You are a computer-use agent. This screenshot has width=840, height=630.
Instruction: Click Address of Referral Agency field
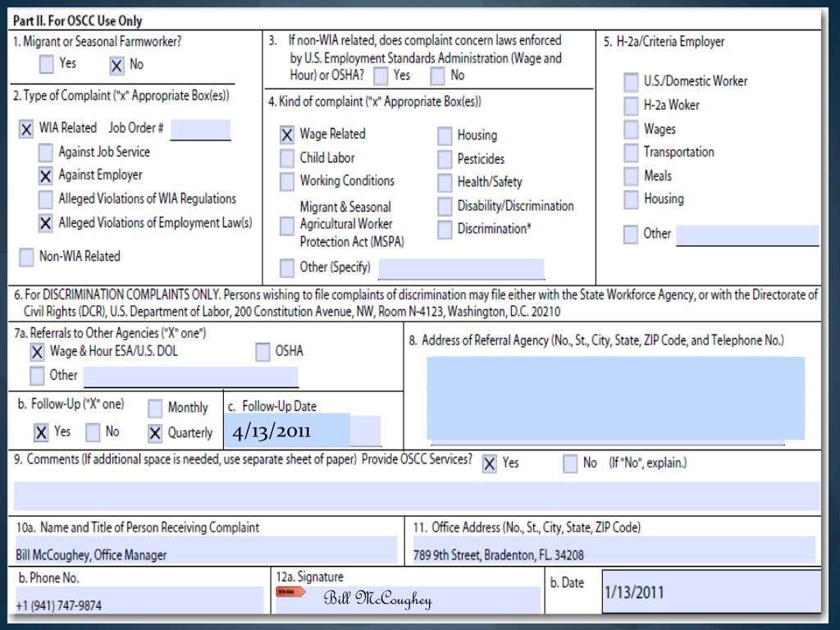point(615,399)
